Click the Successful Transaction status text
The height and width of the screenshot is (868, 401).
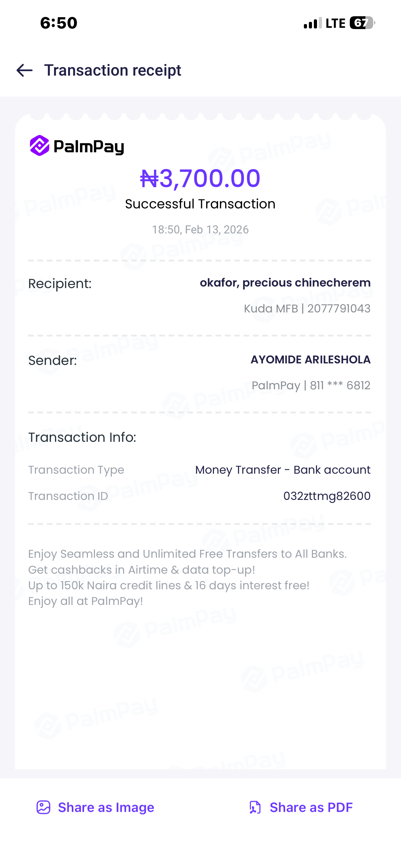[x=200, y=204]
